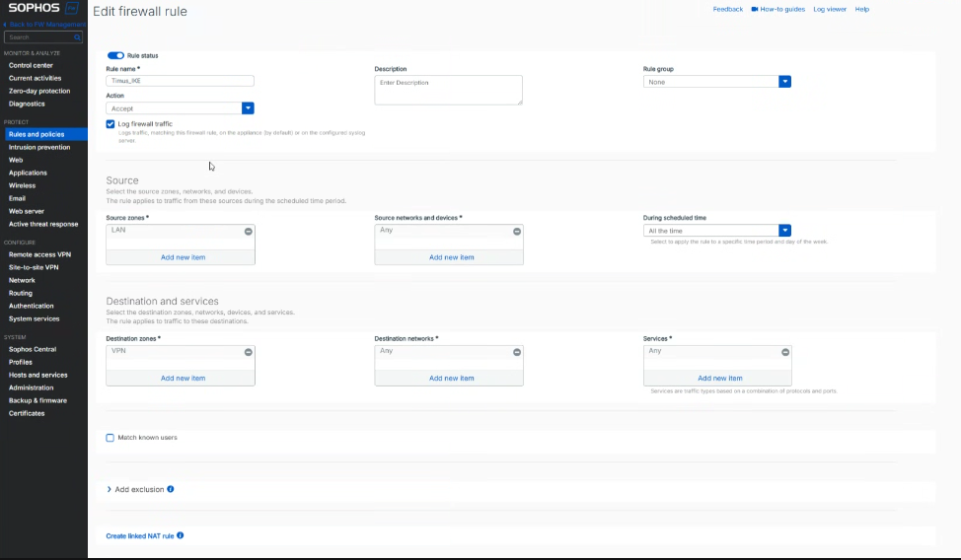Open Active threat response
This screenshot has width=961, height=560.
point(43,224)
